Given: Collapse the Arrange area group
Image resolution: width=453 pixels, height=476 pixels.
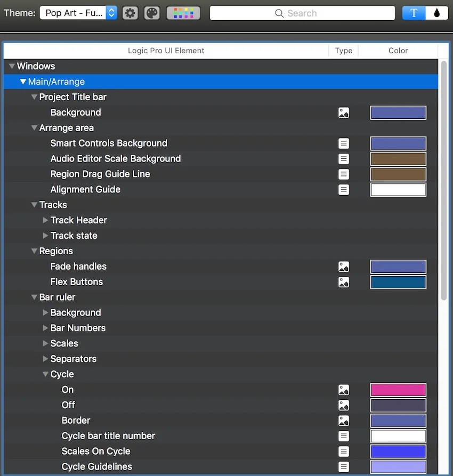Looking at the screenshot, I should point(34,127).
